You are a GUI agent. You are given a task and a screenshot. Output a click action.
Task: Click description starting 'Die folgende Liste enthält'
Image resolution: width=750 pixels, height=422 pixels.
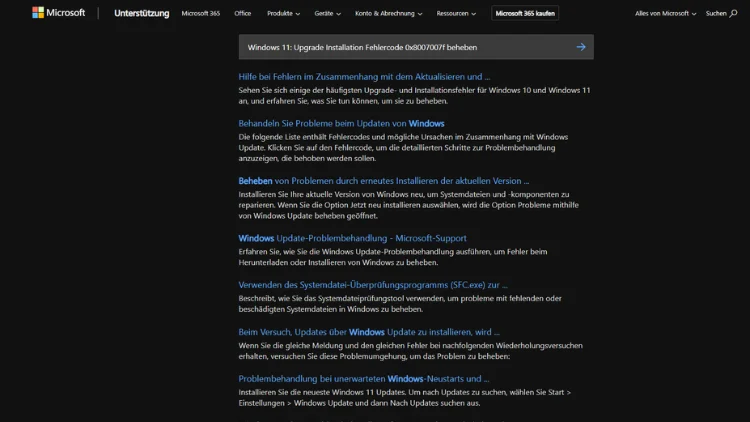pos(403,147)
